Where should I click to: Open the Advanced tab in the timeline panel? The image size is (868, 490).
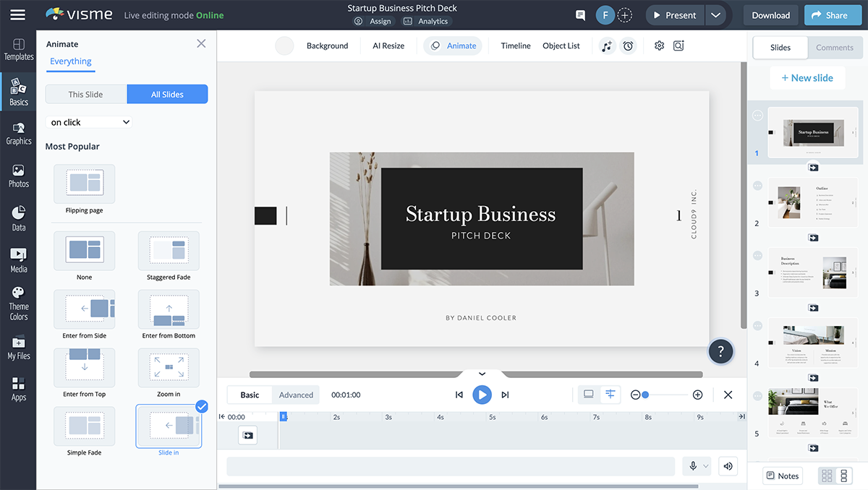tap(296, 395)
